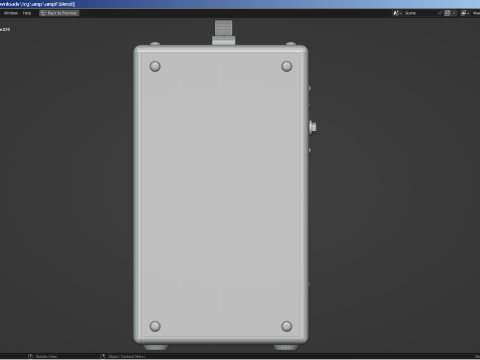
Task: Pin the current scene to workspace
Action: point(440,13)
